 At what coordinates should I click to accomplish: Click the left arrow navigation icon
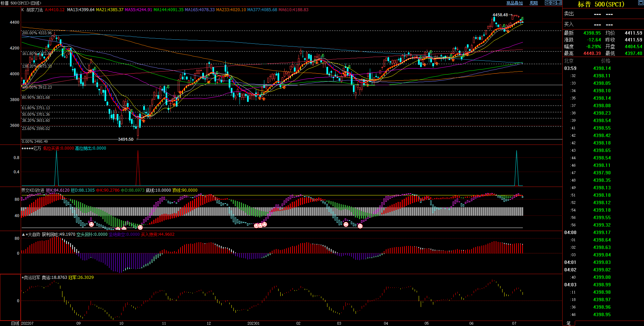pyautogui.click(x=547, y=3)
